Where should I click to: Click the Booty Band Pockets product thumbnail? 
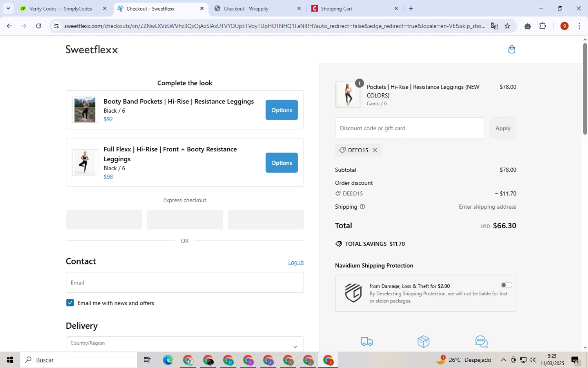coord(85,110)
